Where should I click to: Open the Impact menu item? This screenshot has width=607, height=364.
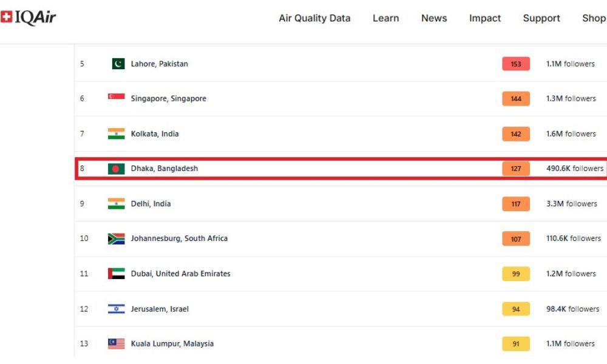coord(484,18)
